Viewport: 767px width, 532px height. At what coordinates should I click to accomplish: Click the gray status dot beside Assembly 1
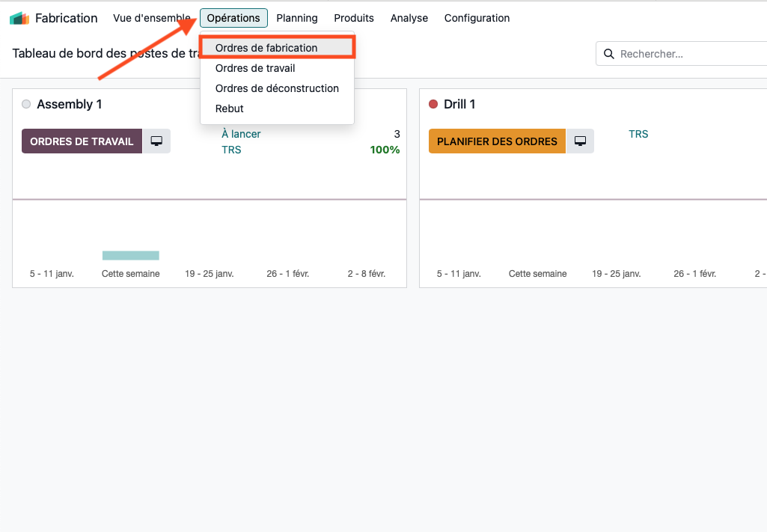(26, 104)
